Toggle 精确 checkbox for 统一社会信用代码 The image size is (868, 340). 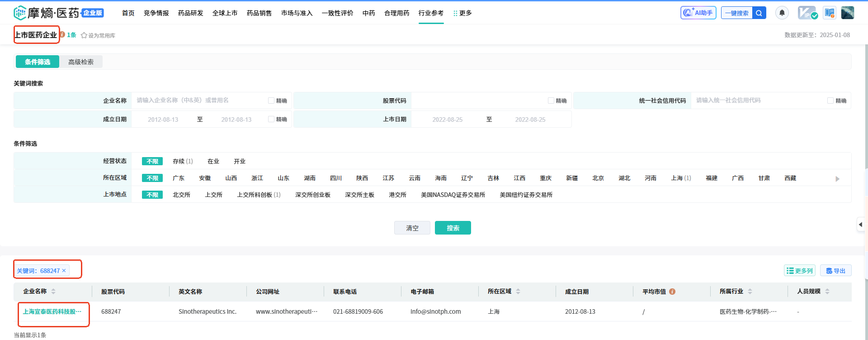[830, 101]
